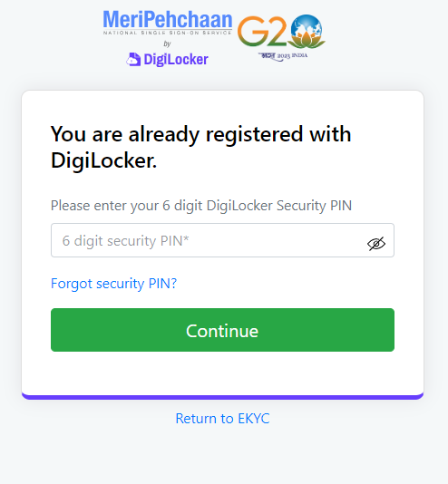
Task: Toggle PIN visibility with the crossed-eye icon
Action: coord(376,244)
